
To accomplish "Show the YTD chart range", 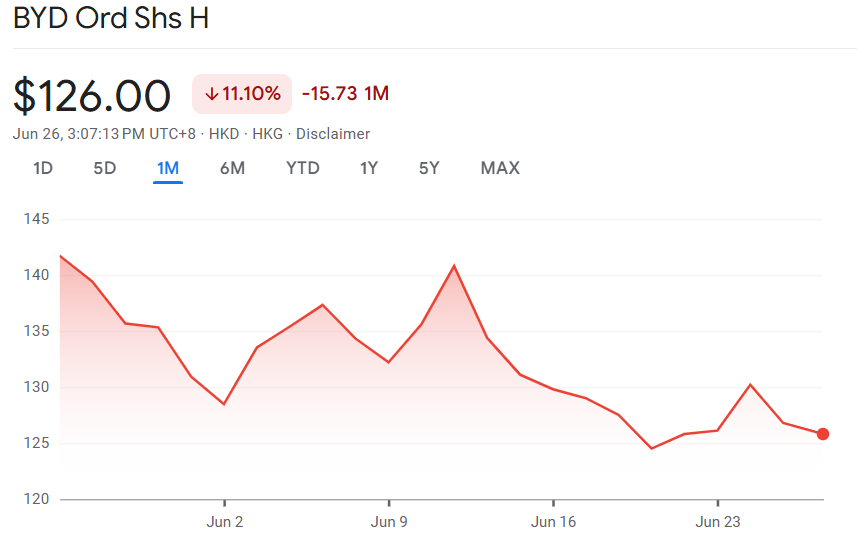I will click(303, 168).
